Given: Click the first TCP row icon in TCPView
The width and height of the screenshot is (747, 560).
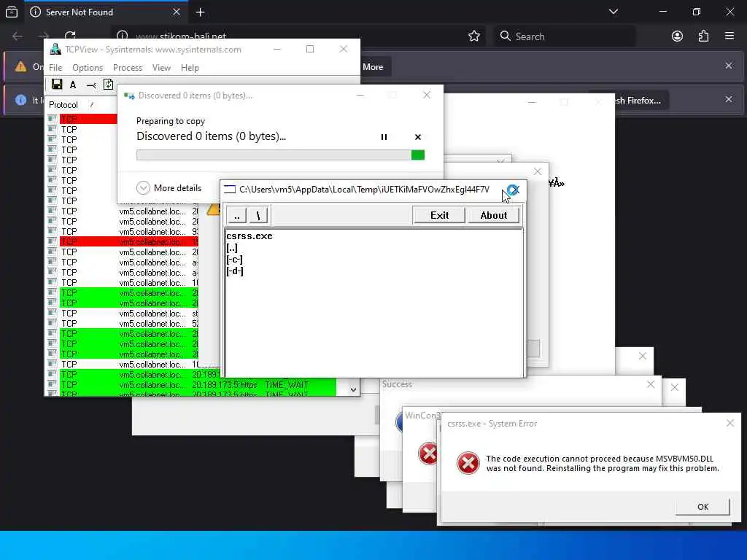Looking at the screenshot, I should coord(52,119).
